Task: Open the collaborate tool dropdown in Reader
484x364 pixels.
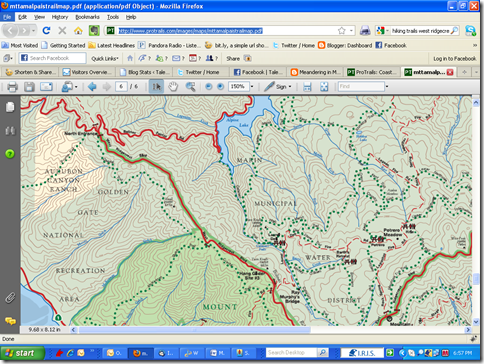Action: point(76,87)
